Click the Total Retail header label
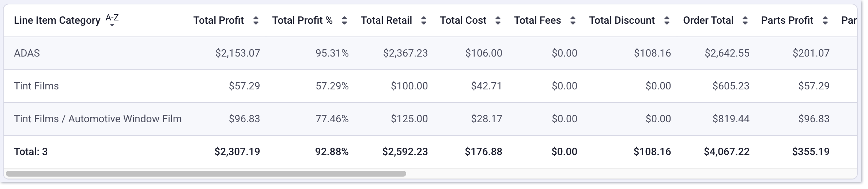This screenshot has height=189, width=868. pos(386,20)
